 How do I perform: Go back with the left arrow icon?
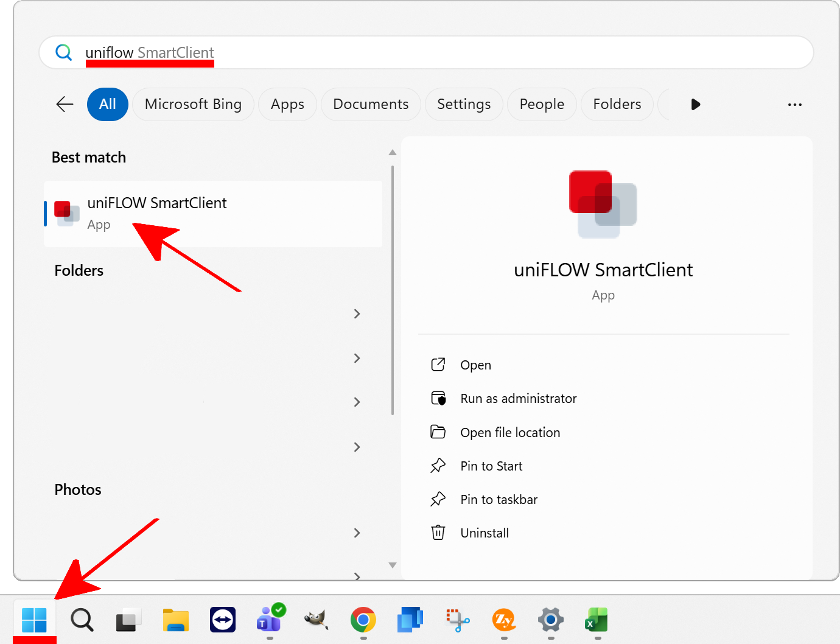pos(65,104)
